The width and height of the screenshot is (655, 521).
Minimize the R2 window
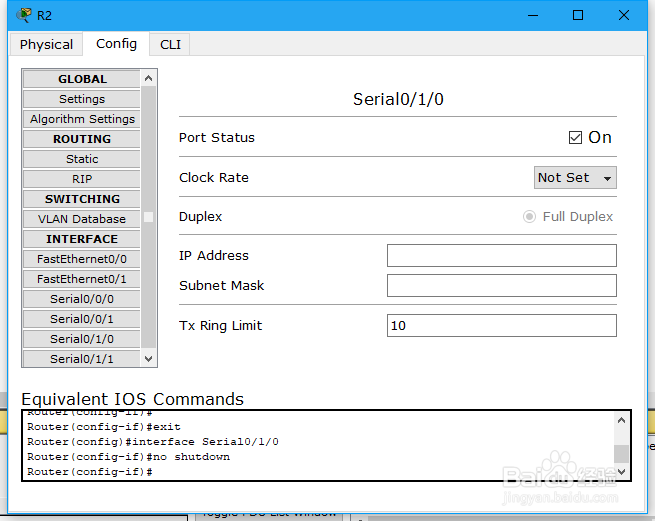click(533, 15)
